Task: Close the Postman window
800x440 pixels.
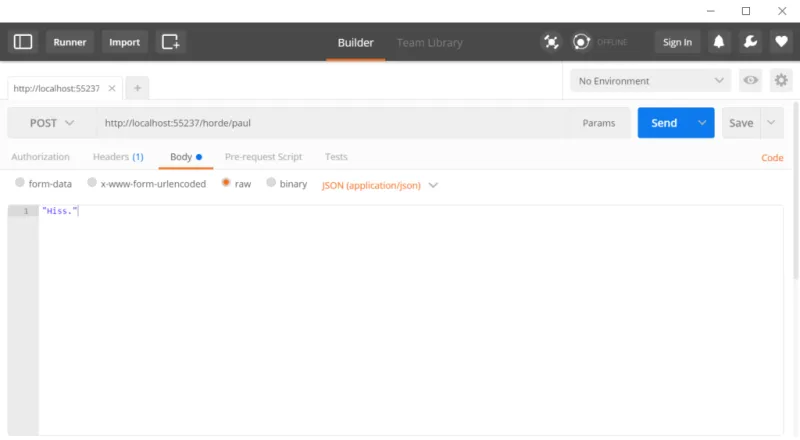Action: [x=782, y=11]
